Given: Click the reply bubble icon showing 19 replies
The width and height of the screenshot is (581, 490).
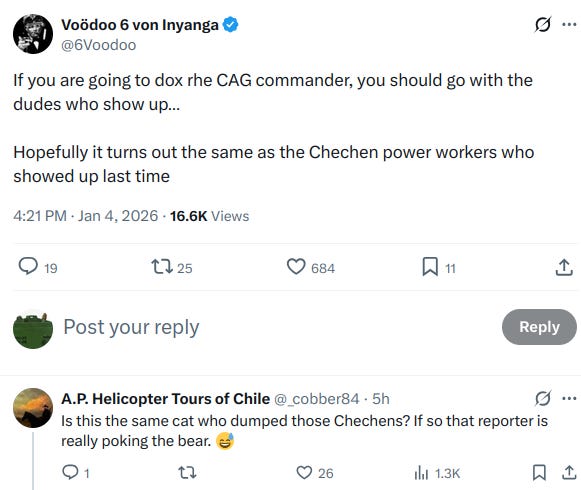Looking at the screenshot, I should (28, 266).
